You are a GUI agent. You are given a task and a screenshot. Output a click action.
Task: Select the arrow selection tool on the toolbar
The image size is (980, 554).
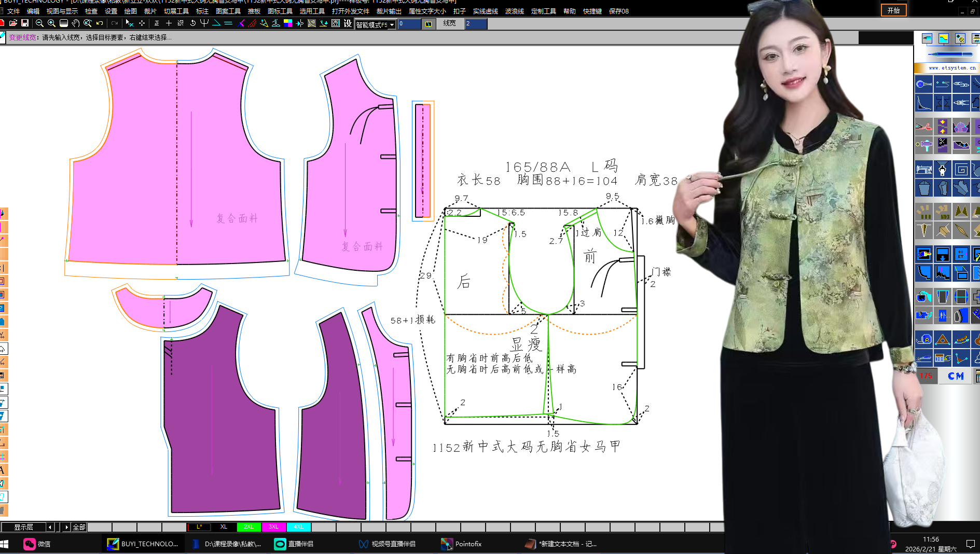[129, 23]
